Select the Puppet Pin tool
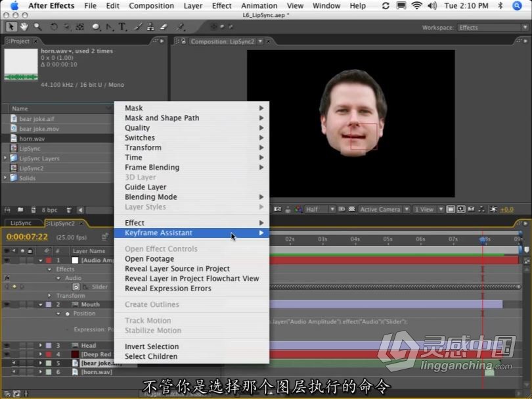532x399 pixels. [180, 27]
